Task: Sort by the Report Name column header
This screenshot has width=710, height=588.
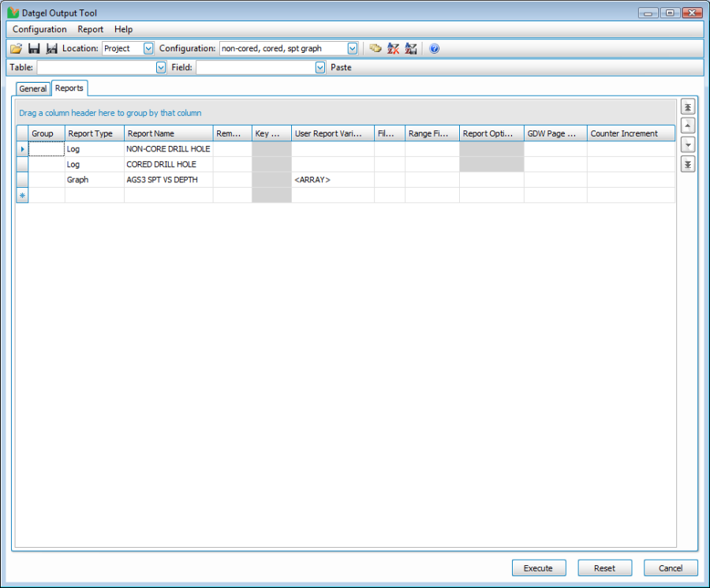Action: click(168, 133)
